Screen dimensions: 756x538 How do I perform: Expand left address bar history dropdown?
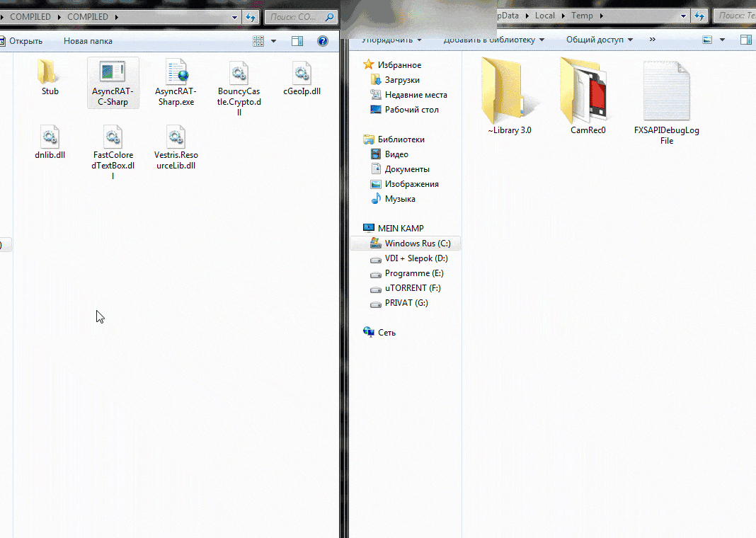coord(235,18)
